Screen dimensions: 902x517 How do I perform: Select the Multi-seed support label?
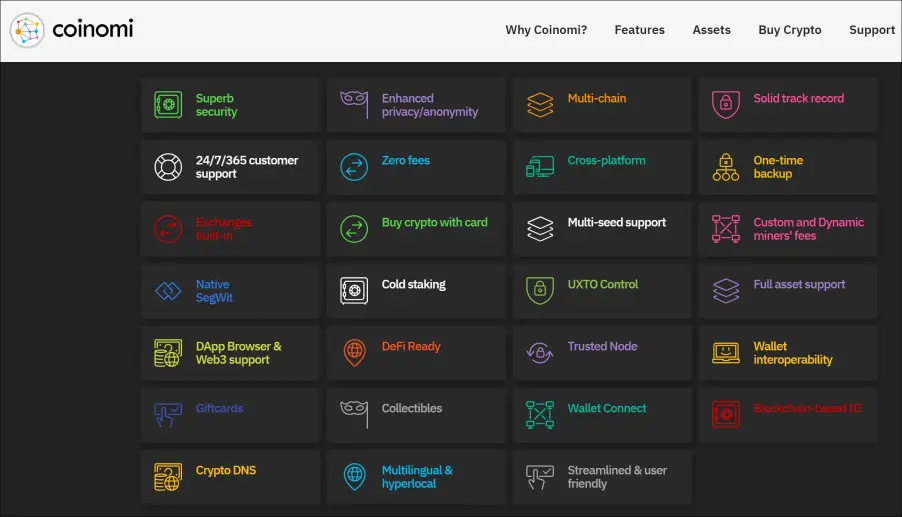pyautogui.click(x=617, y=223)
